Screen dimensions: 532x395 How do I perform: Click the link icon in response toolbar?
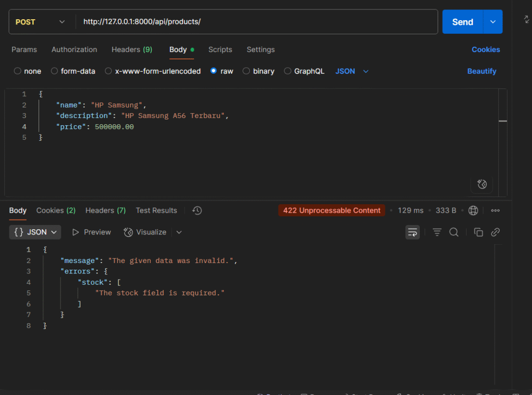495,232
